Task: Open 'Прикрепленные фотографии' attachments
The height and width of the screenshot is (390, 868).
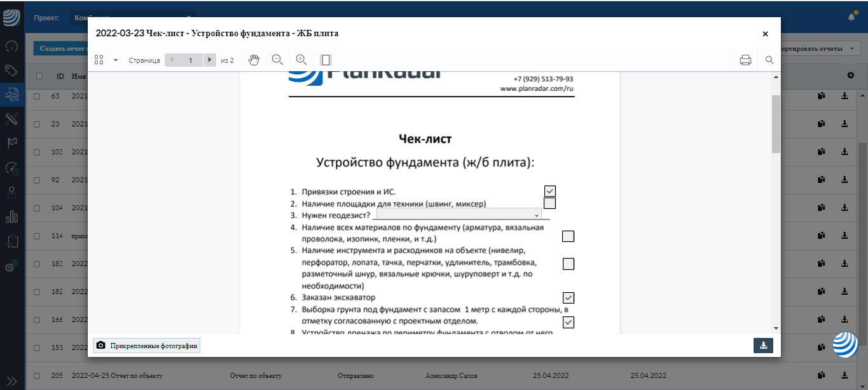Action: [147, 346]
